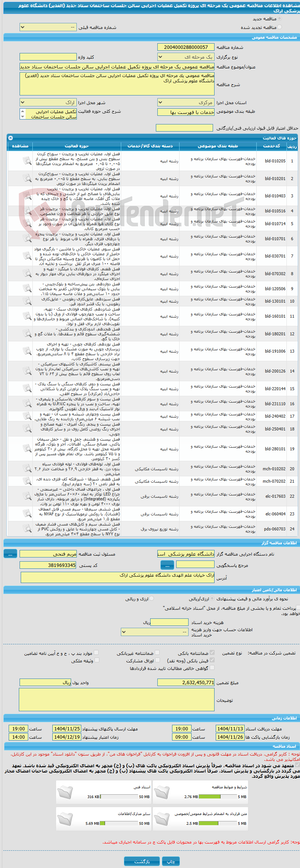Open اسناد فنی folder icon
The width and height of the screenshot is (300, 868).
[65, 792]
